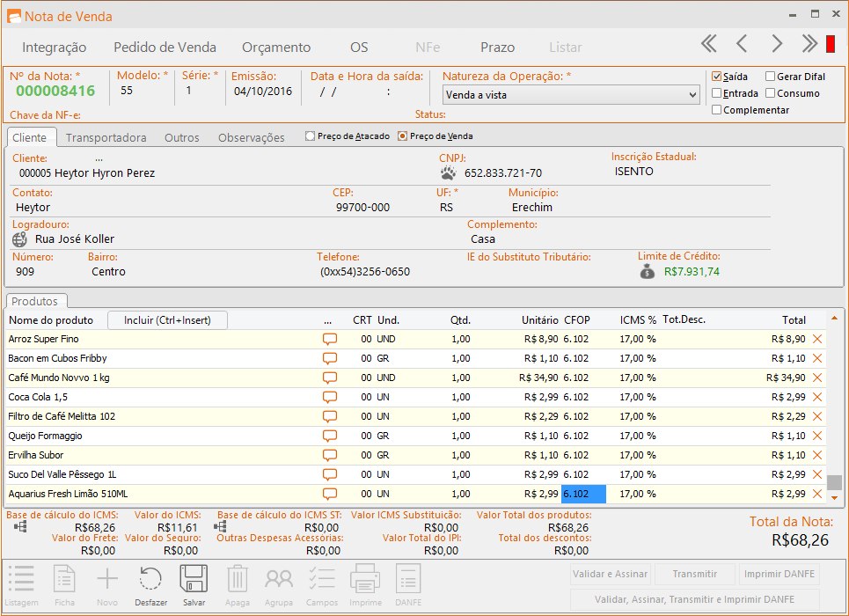Click the products list scrollbar thumb
Screen dimensions: 849x616
click(x=834, y=482)
